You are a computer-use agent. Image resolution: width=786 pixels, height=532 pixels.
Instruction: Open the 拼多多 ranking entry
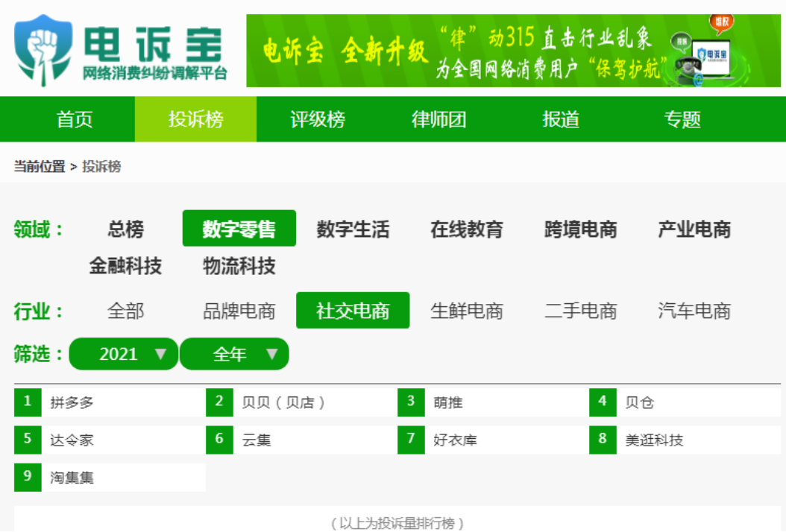click(x=72, y=403)
